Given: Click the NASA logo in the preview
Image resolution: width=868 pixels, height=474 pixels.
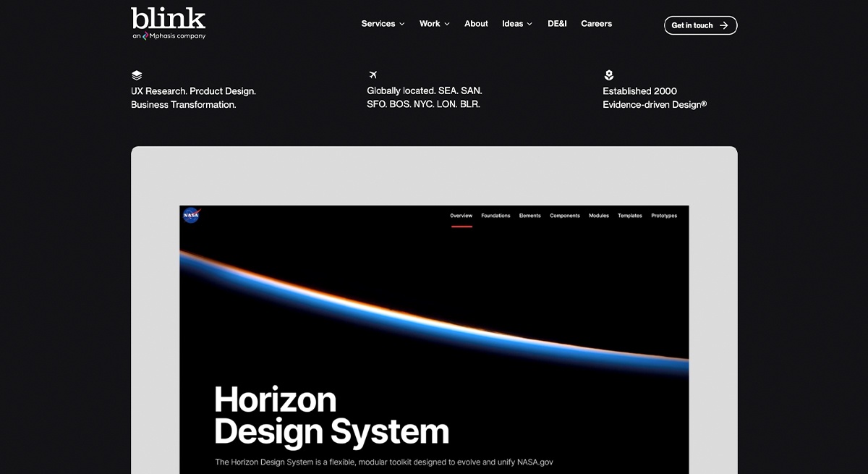Looking at the screenshot, I should pos(191,215).
